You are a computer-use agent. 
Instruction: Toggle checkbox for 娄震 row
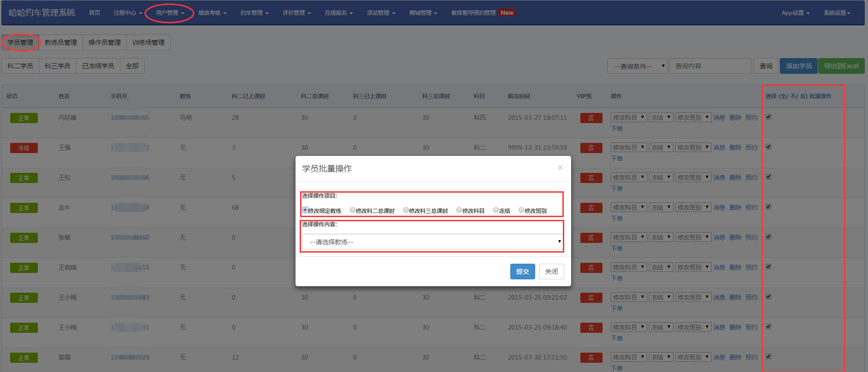point(768,357)
